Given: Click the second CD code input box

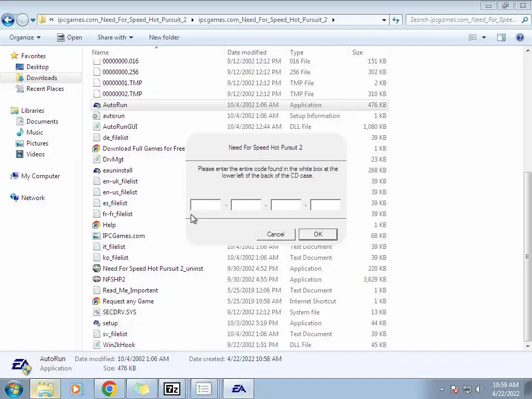Looking at the screenshot, I should coord(246,205).
